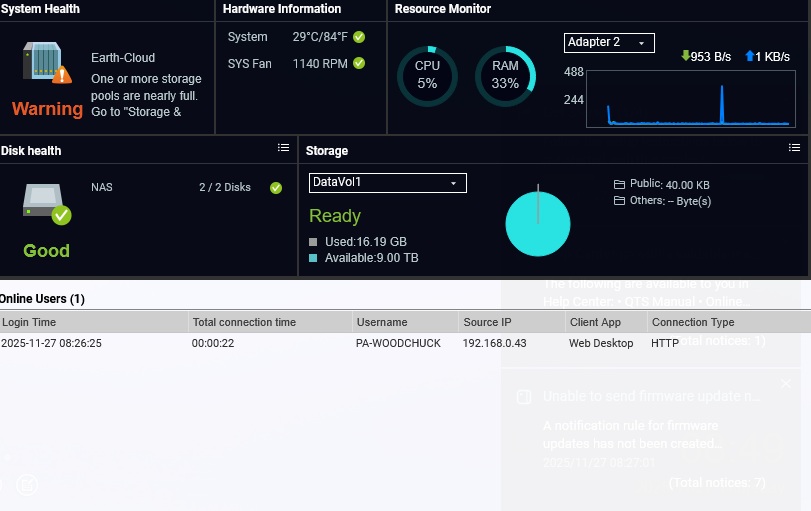
Task: Click the CPU usage gauge
Action: coord(427,76)
